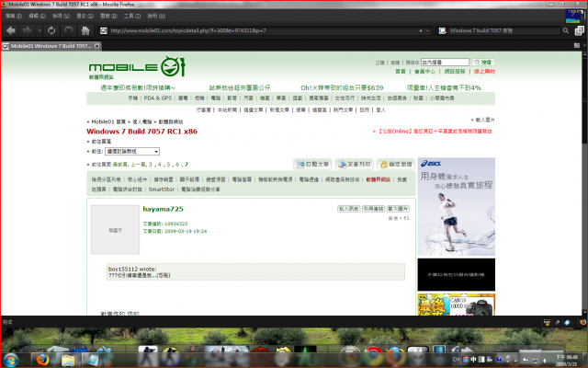The height and width of the screenshot is (368, 588).
Task: Reload the page with the refresh icon
Action: pyautogui.click(x=51, y=30)
